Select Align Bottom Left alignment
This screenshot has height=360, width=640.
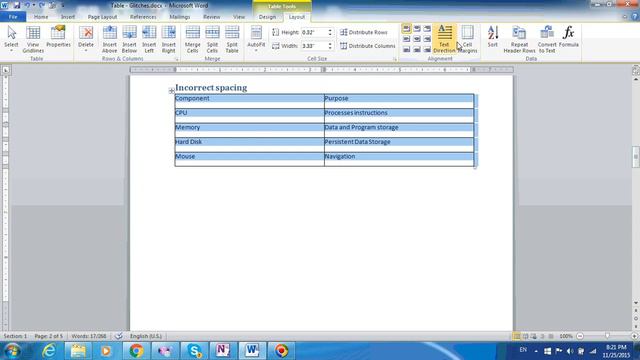pyautogui.click(x=406, y=49)
